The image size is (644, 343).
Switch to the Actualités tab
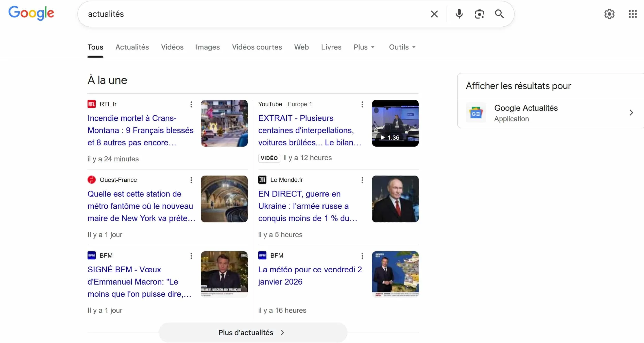coord(132,47)
